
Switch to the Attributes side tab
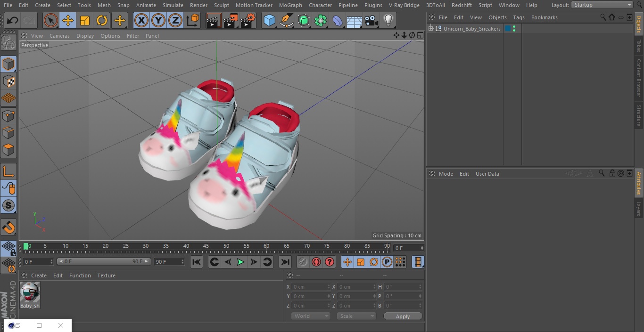pos(639,183)
